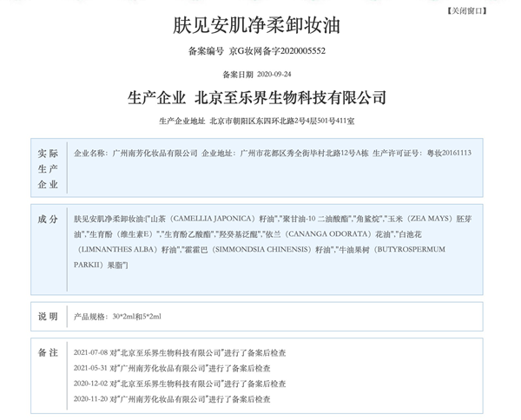
Task: Select the 2021-05-31 inspection remark row
Action: point(172,368)
